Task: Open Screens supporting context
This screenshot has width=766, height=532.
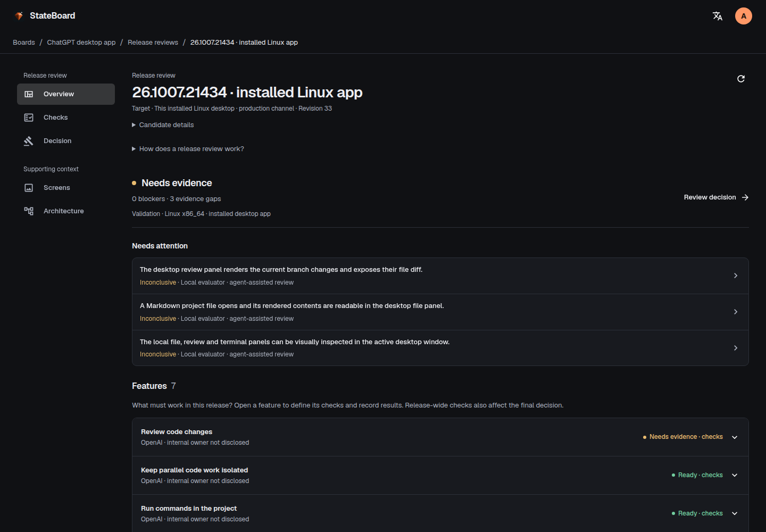Action: [x=66, y=188]
